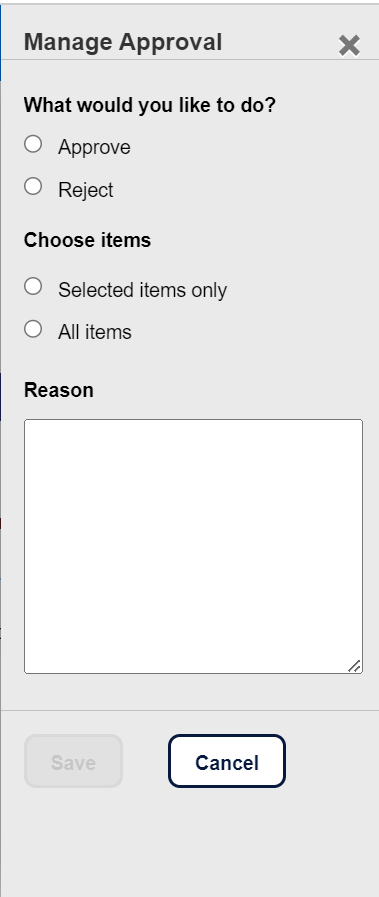Click the Approve label text

point(94,148)
